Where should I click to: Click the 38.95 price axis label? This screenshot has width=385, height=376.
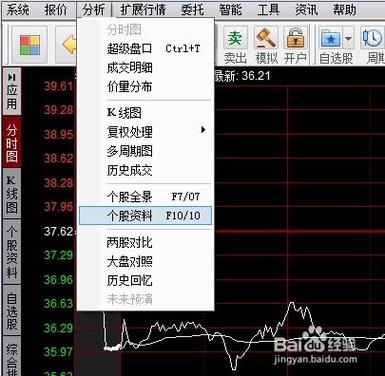(x=58, y=134)
